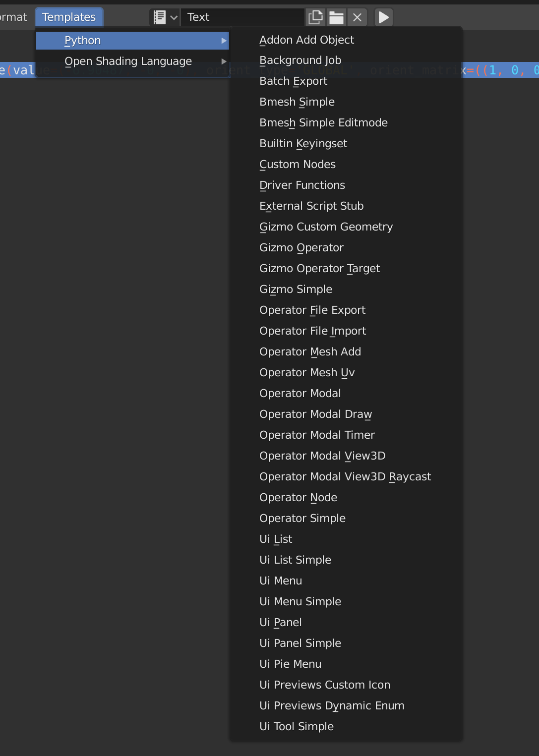The image size is (539, 756).
Task: Open the Templates menu
Action: coord(69,17)
